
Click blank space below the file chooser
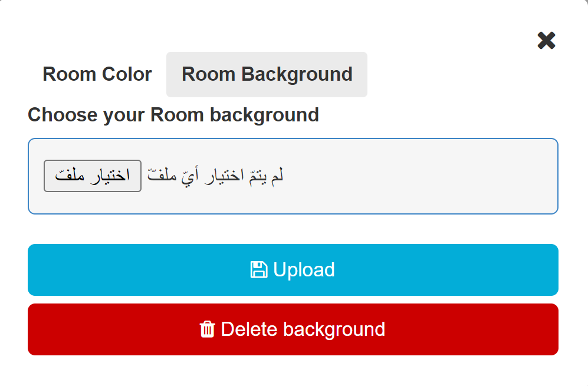point(293,228)
